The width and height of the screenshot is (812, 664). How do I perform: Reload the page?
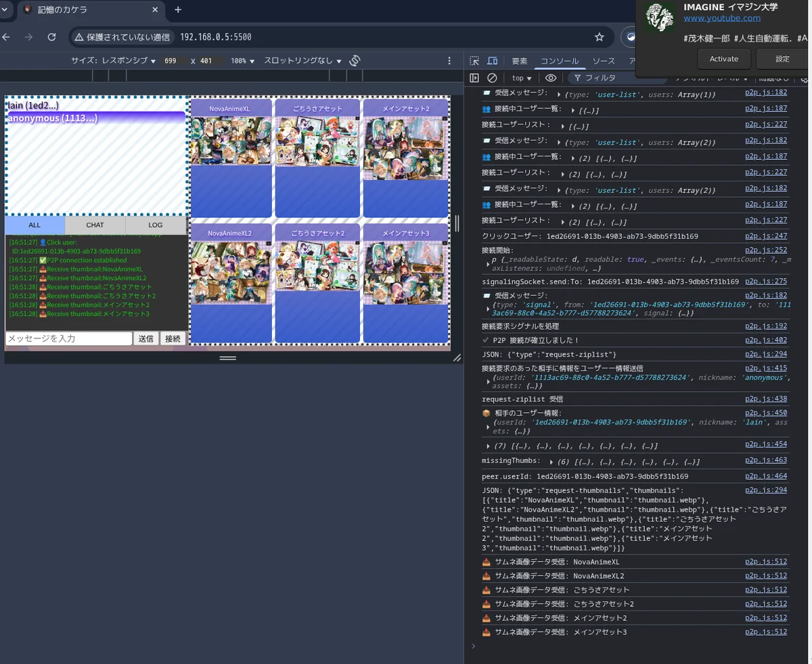(x=51, y=37)
